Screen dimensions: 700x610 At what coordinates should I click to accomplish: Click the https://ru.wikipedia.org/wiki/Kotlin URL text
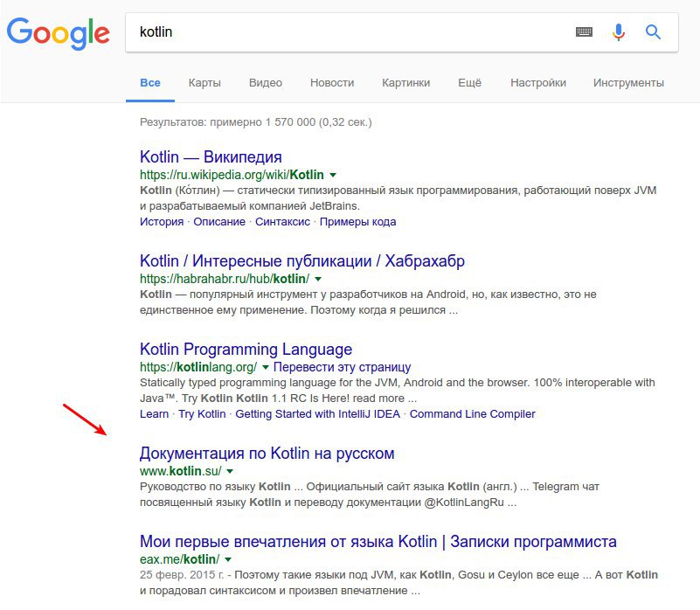click(x=232, y=175)
